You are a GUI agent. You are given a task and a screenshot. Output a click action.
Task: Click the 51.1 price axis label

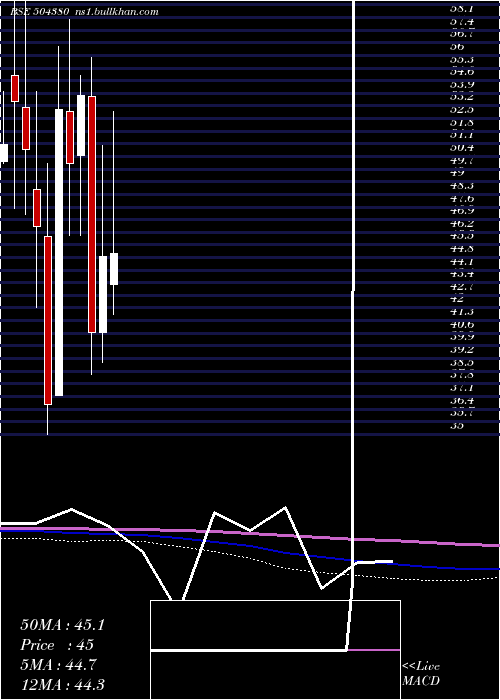[462, 135]
